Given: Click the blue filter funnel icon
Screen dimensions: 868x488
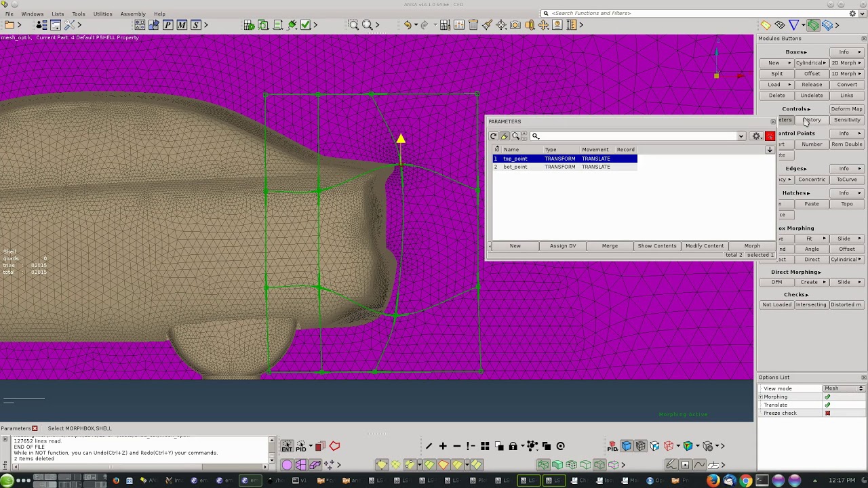Looking at the screenshot, I should [x=793, y=25].
